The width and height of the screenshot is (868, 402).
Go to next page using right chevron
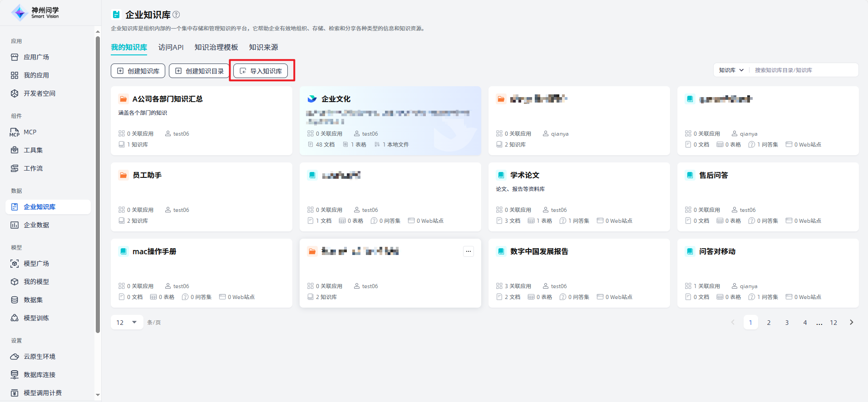coord(851,323)
